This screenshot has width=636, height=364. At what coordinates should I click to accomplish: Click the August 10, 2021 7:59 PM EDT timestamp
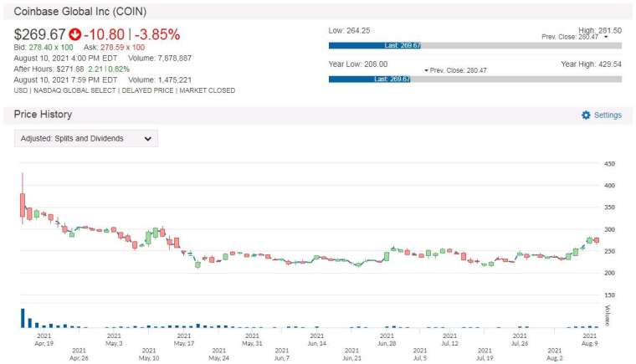point(65,80)
